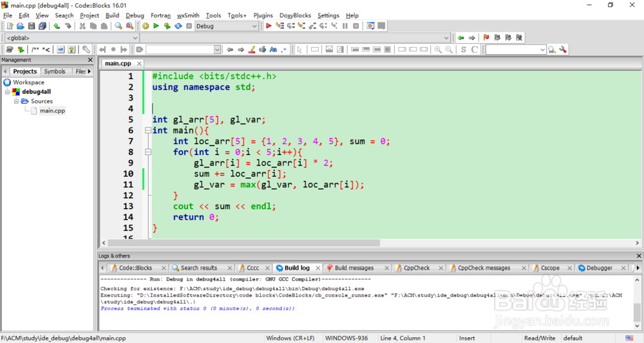This screenshot has width=644, height=343.
Task: Click the green Jump back arrow
Action: pyautogui.click(x=461, y=38)
